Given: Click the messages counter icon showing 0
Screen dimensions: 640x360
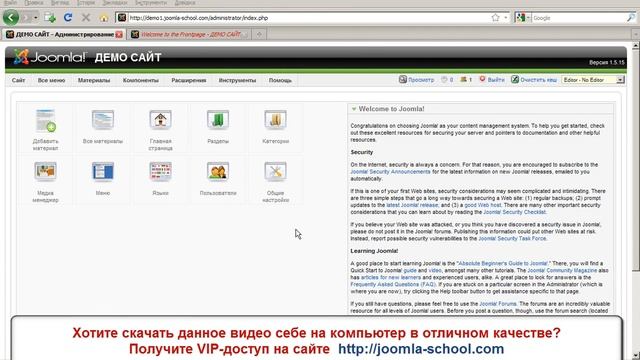Looking at the screenshot, I should [447, 80].
